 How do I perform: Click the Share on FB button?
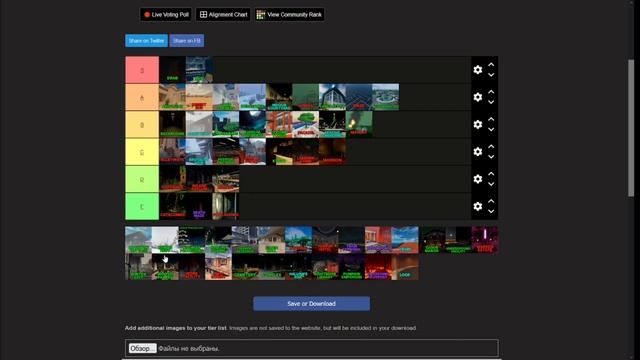(187, 41)
